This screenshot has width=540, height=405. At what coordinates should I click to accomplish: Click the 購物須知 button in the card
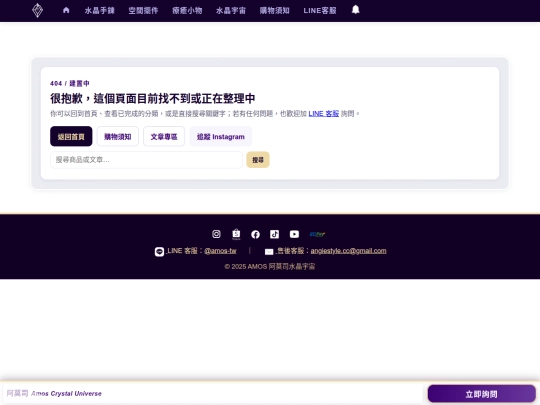pos(118,136)
